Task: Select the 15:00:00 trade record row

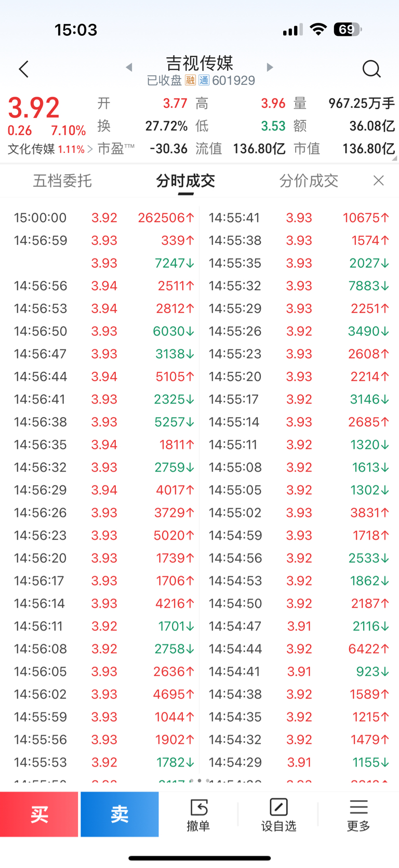Action: 105,217
